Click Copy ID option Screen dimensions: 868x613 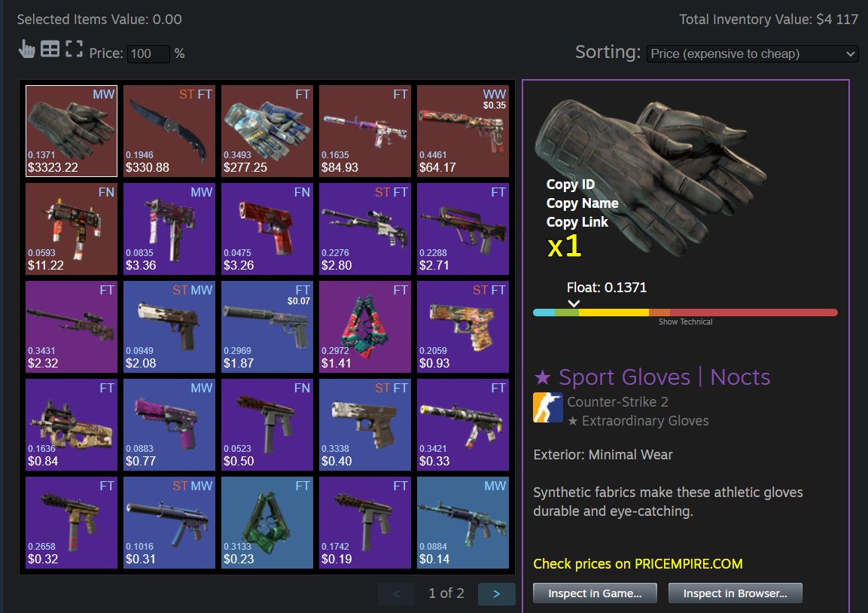570,185
